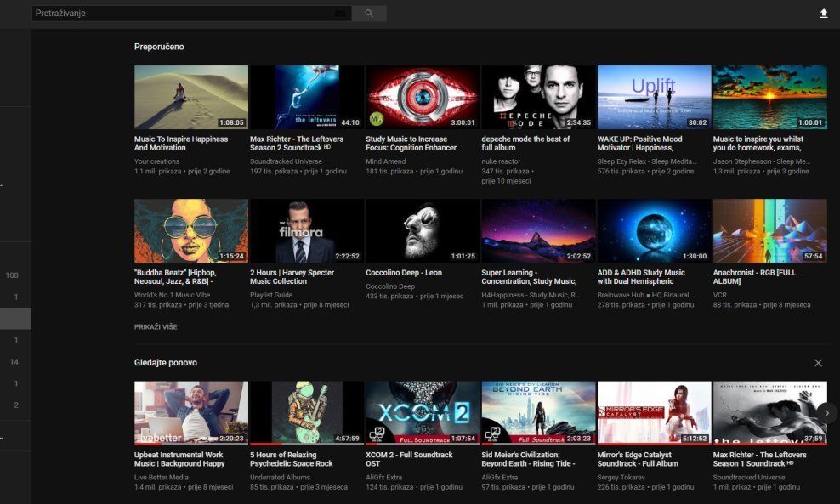Go to Soundtracked Universe channel under Leftovers Season 2
Image resolution: width=840 pixels, height=504 pixels.
click(286, 161)
